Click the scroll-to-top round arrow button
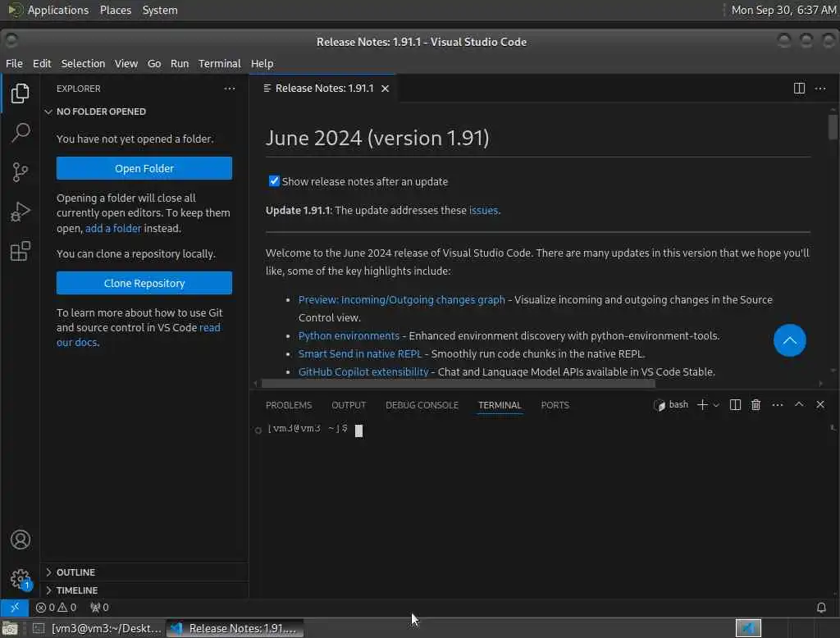 pos(789,340)
